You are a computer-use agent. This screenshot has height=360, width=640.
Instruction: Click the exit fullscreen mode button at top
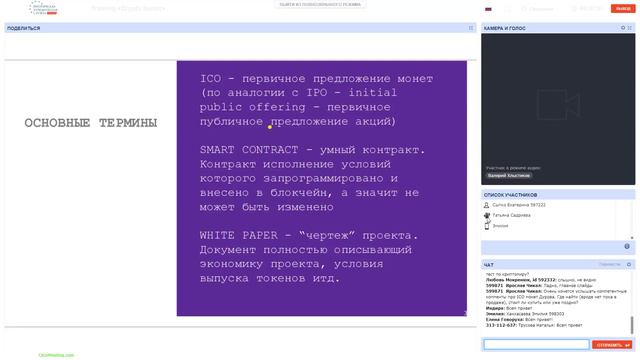(x=320, y=4)
